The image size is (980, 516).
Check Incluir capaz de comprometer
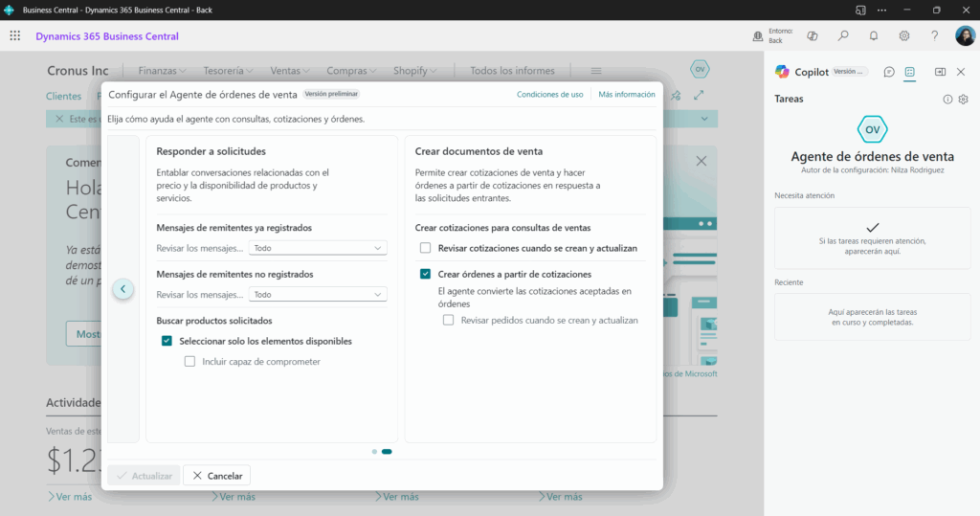click(189, 362)
